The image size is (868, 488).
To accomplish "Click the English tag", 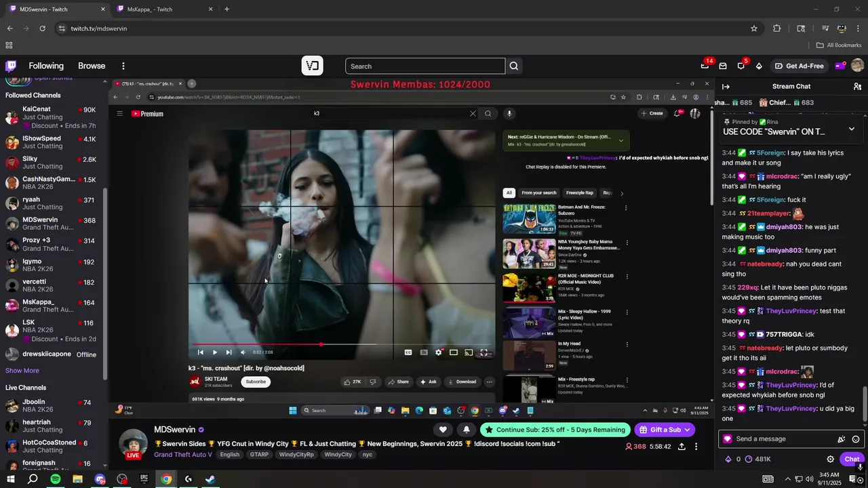I will [x=229, y=455].
